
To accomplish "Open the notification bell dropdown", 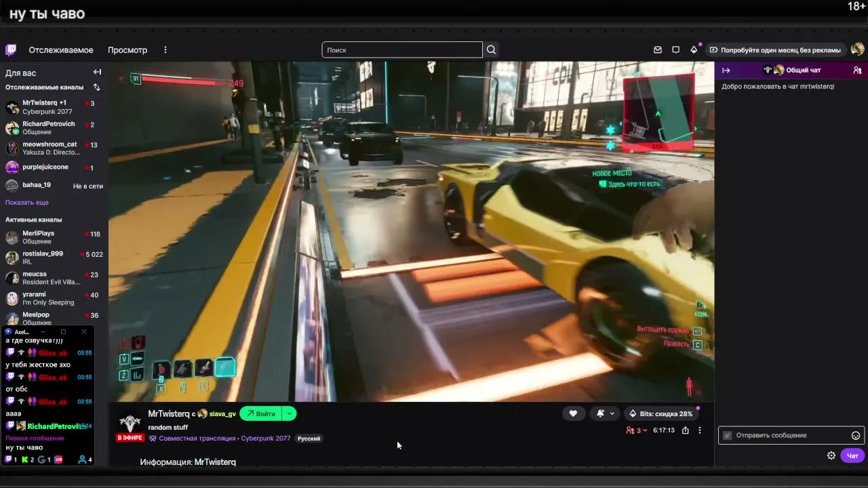I will [606, 413].
